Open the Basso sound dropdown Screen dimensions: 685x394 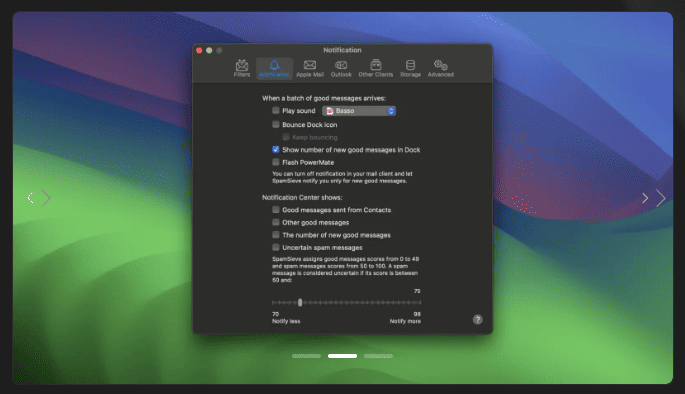pyautogui.click(x=359, y=111)
